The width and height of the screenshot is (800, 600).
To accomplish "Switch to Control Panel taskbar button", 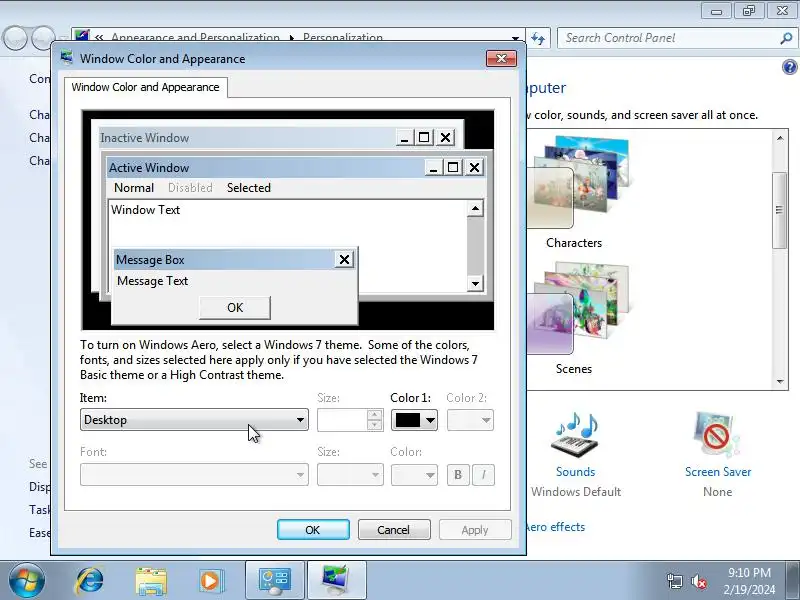I will pyautogui.click(x=275, y=581).
